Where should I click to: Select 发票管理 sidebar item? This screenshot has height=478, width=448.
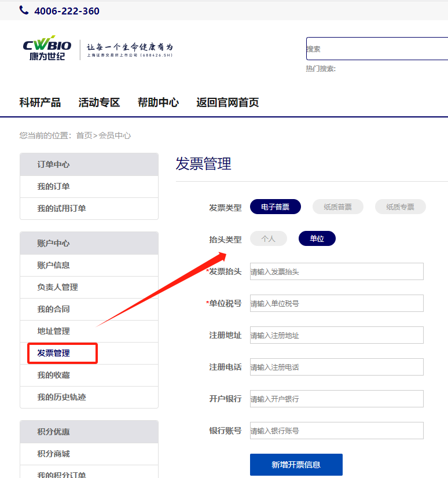[53, 353]
